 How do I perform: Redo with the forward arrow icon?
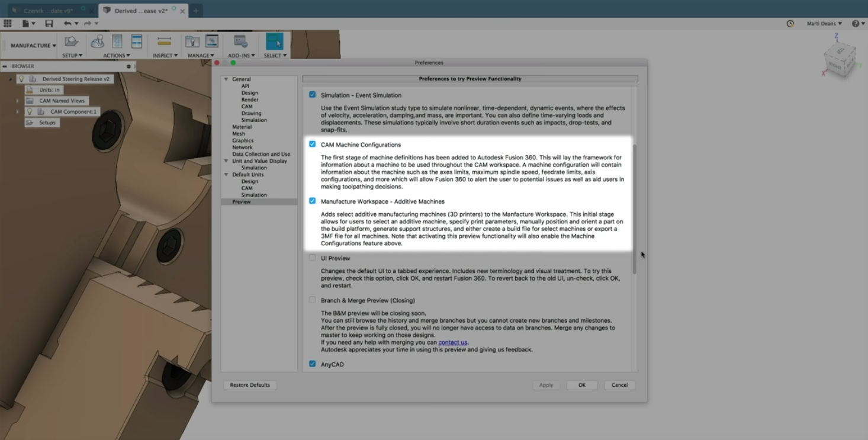88,24
